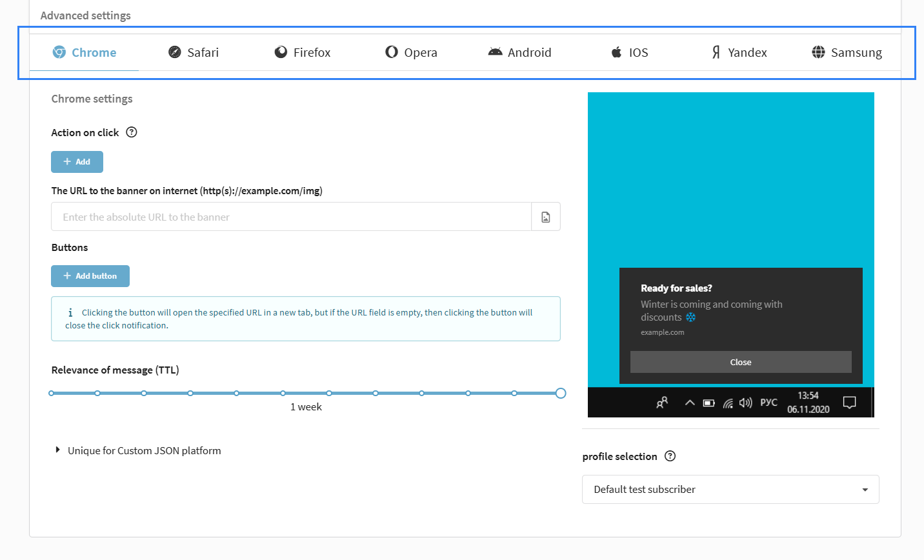Open the Default test subscriber dropdown
924x560 pixels.
(730, 490)
